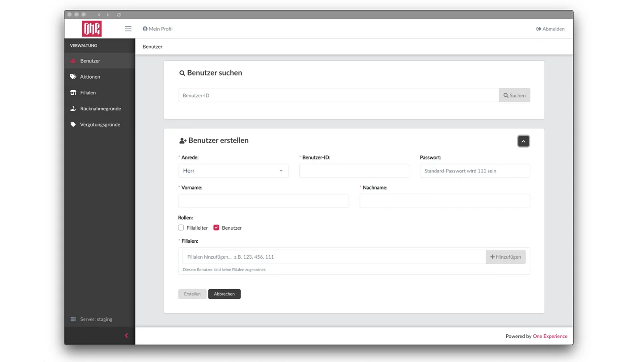Open the Anrede dropdown
This screenshot has width=644, height=362.
pyautogui.click(x=233, y=171)
